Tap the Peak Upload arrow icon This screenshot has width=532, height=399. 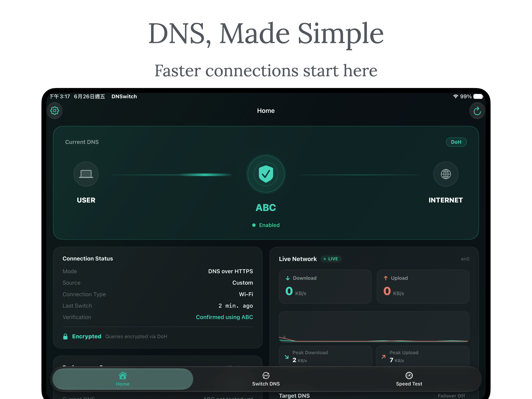[x=384, y=357]
